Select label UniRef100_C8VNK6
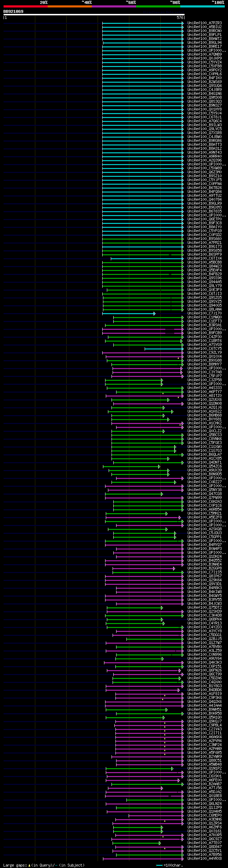Viewport: 228px width, 868px height. point(204,439)
